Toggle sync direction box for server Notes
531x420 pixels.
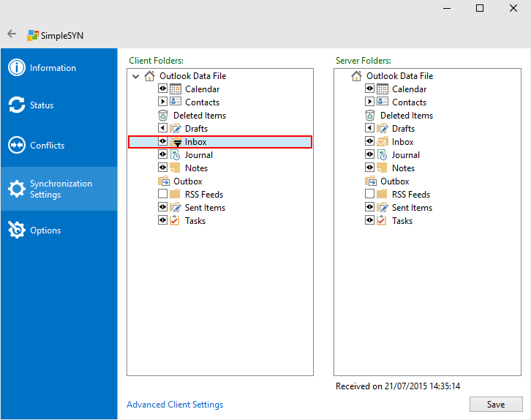click(x=370, y=168)
